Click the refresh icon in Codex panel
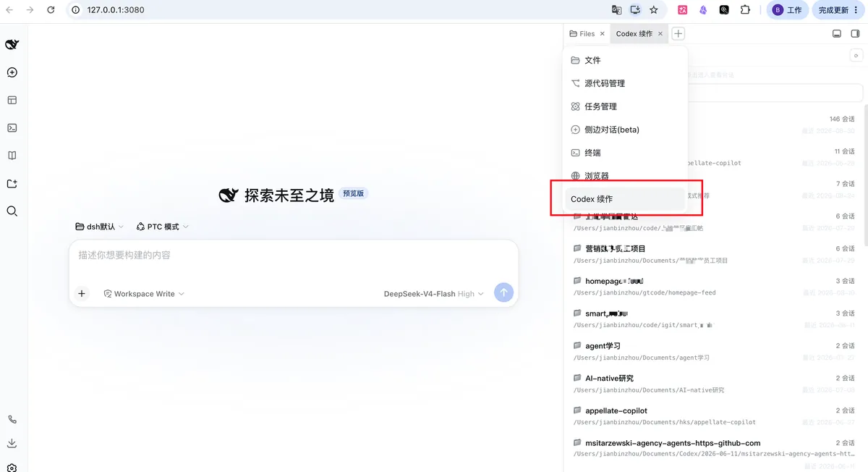 tap(856, 56)
